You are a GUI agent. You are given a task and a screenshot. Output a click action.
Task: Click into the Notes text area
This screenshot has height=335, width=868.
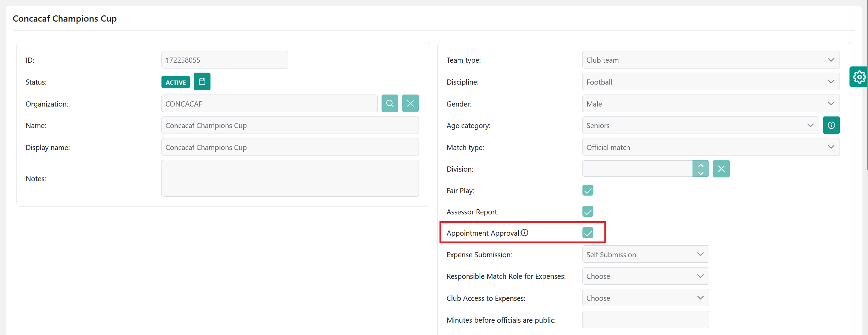[290, 178]
